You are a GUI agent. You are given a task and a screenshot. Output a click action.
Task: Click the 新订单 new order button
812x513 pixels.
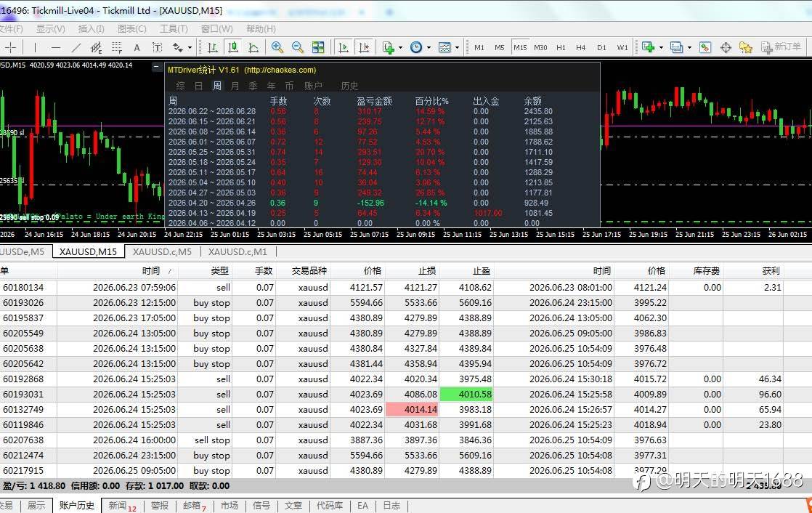pos(781,47)
